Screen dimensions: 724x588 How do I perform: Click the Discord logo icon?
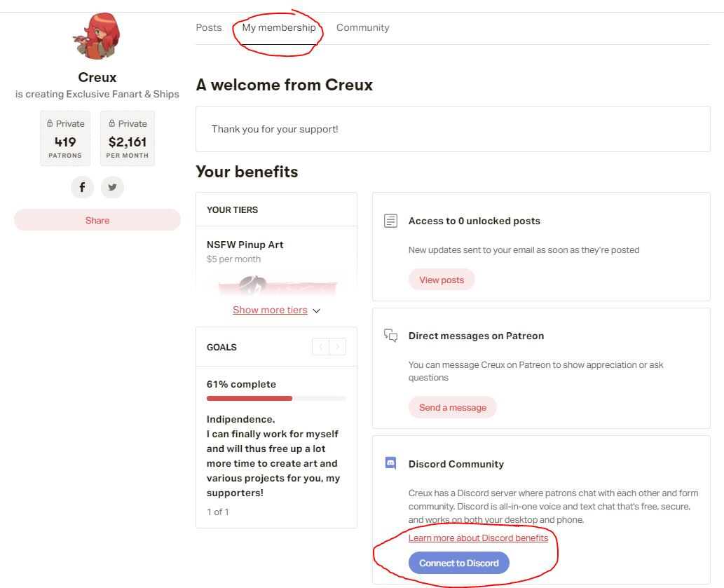pos(390,463)
